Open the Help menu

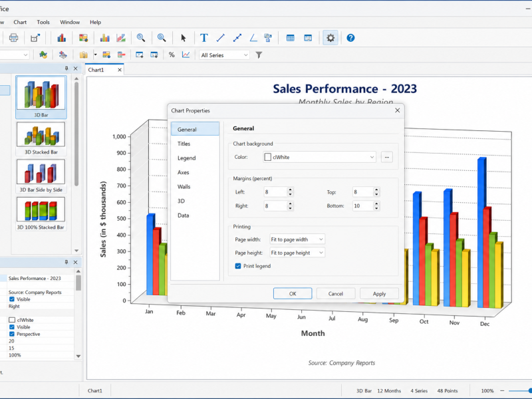tap(95, 22)
